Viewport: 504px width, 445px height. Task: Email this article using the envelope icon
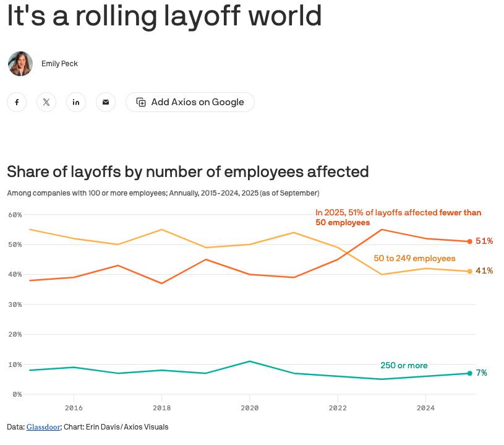point(106,102)
